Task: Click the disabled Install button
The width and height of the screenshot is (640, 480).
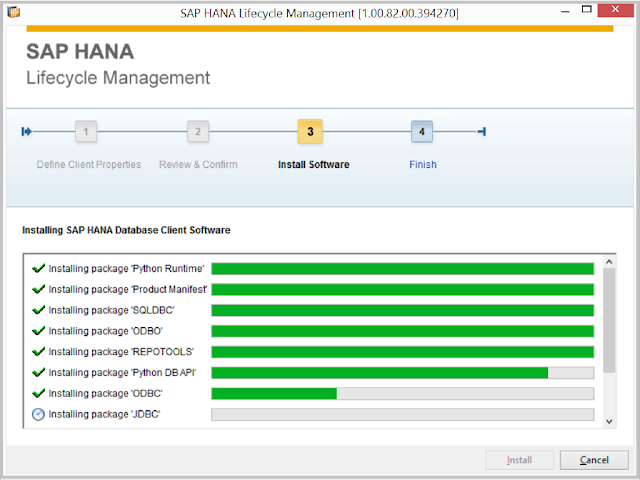Action: 519,460
